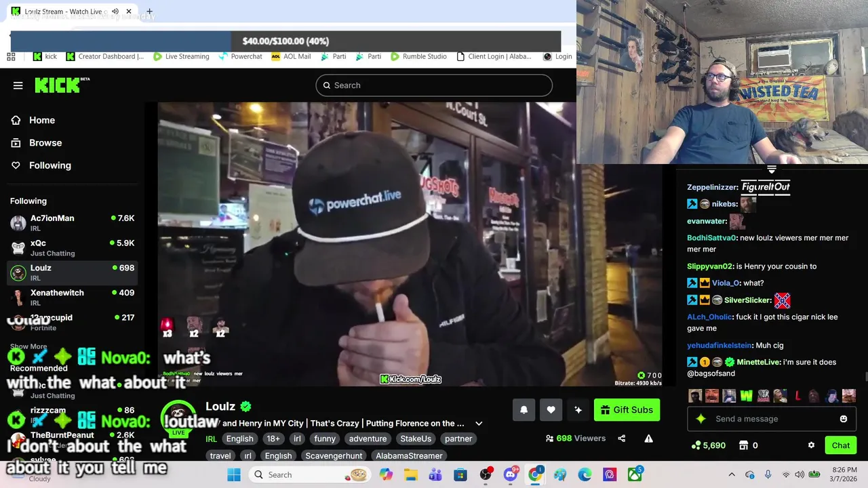This screenshot has width=868, height=488.
Task: Open the Creator Dashboard bookmark
Action: coord(104,56)
